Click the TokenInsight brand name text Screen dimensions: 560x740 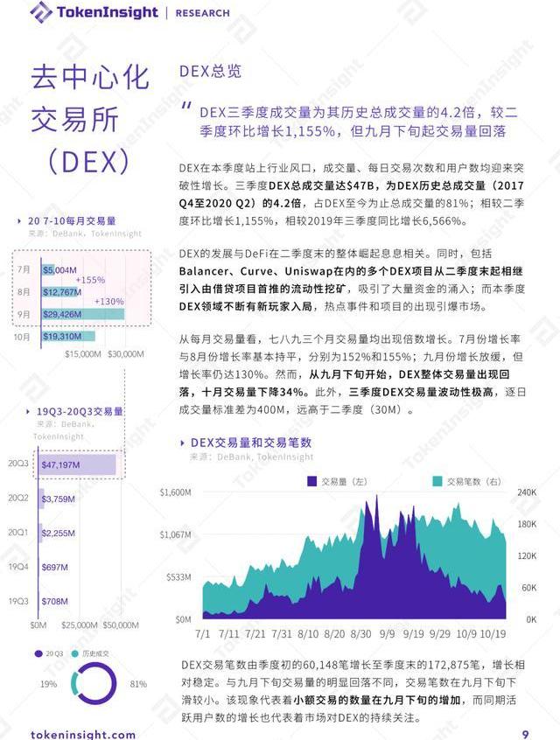pos(107,11)
